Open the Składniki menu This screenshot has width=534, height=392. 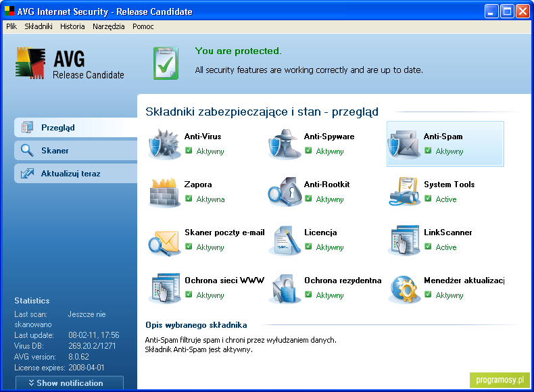(x=39, y=26)
